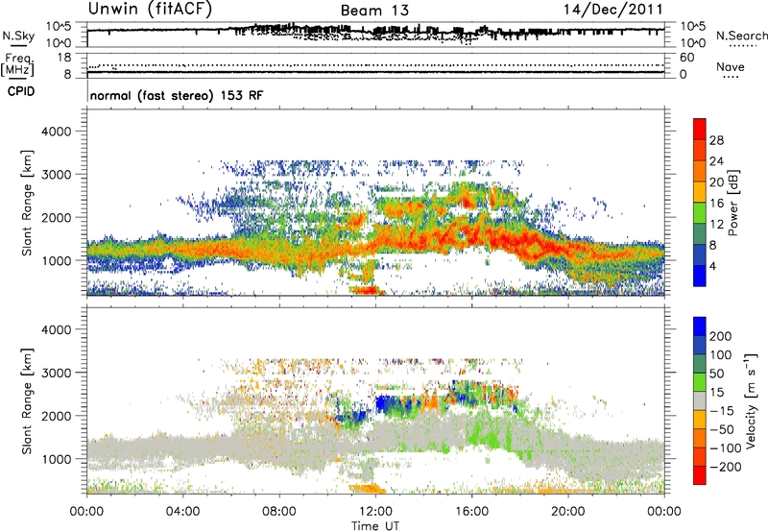768x532 pixels.
Task: Select the 'N.Sky' legend label
Action: coord(18,36)
